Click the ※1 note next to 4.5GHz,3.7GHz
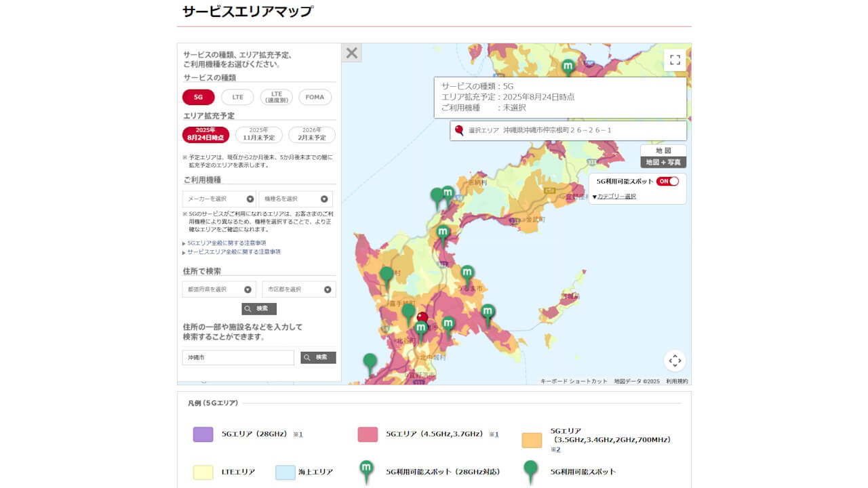Screen dimensions: 868x488 pyautogui.click(x=494, y=434)
